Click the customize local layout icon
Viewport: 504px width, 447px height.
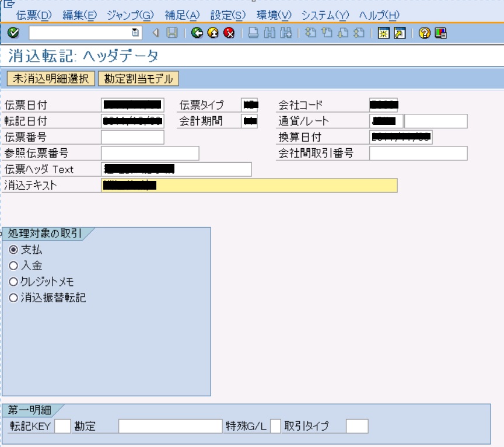(x=440, y=34)
